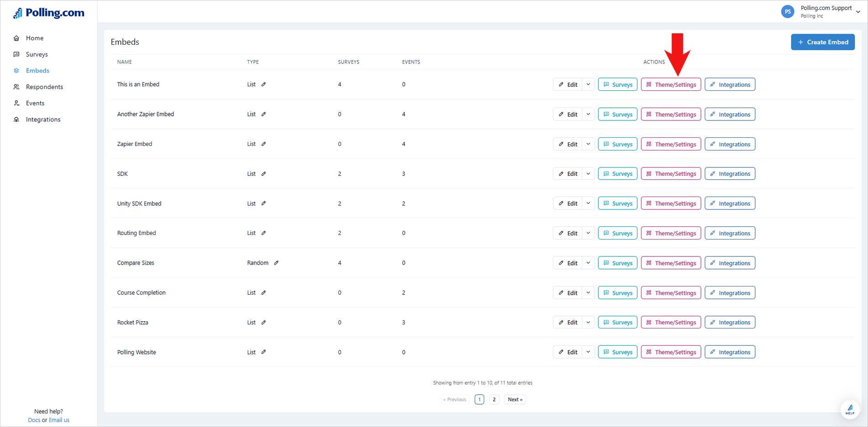This screenshot has height=427, width=868.
Task: Select Embeds in the sidebar
Action: pyautogui.click(x=37, y=71)
